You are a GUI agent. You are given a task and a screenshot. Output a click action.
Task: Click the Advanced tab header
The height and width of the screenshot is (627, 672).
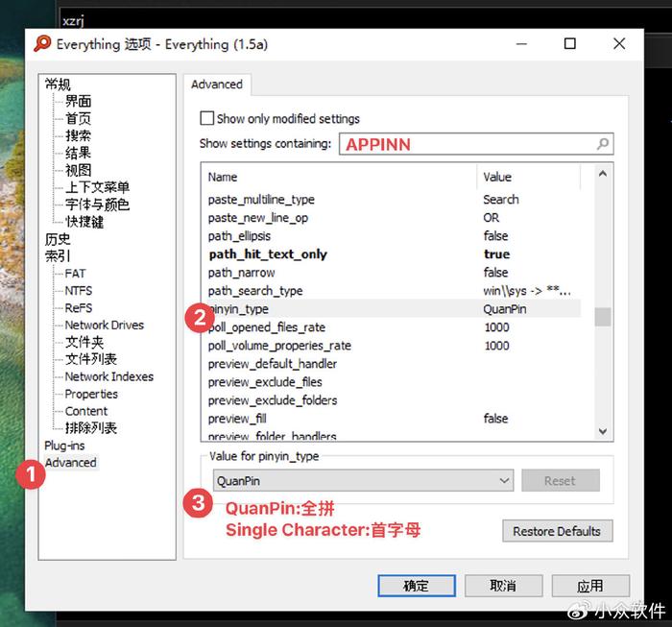(x=217, y=84)
